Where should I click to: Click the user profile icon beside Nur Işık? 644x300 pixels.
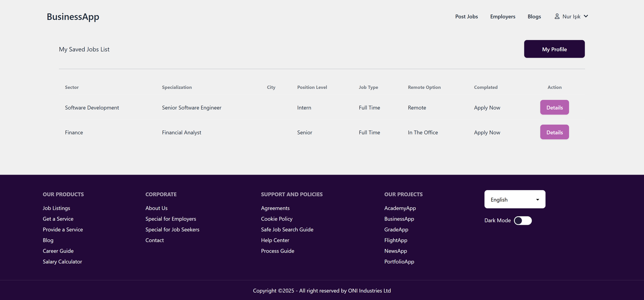click(x=557, y=16)
